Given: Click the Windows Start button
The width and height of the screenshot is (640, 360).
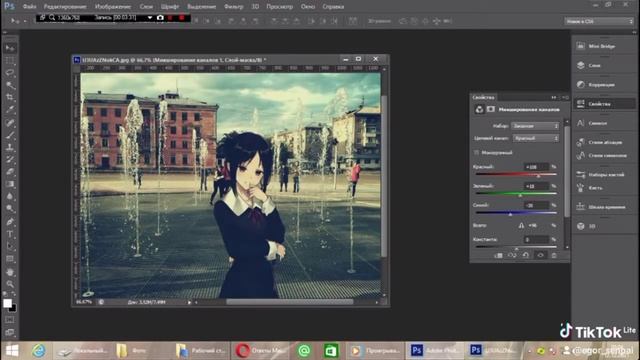Looking at the screenshot, I should (x=12, y=351).
